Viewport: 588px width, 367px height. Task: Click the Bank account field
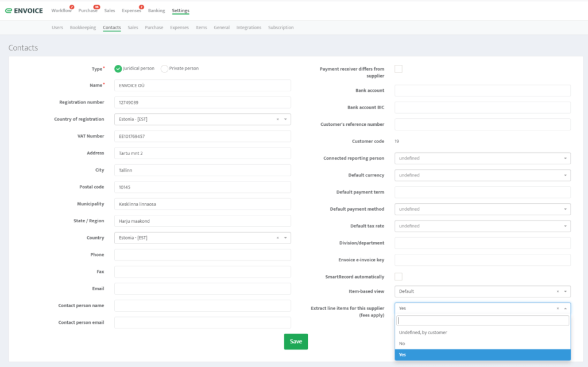coord(482,90)
